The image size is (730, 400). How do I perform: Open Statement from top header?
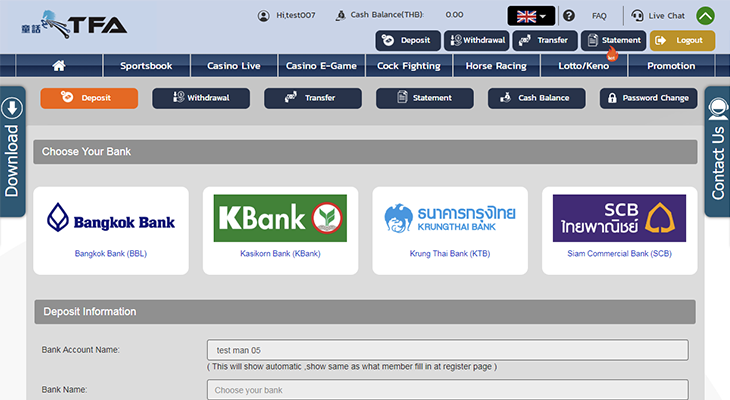(x=614, y=41)
